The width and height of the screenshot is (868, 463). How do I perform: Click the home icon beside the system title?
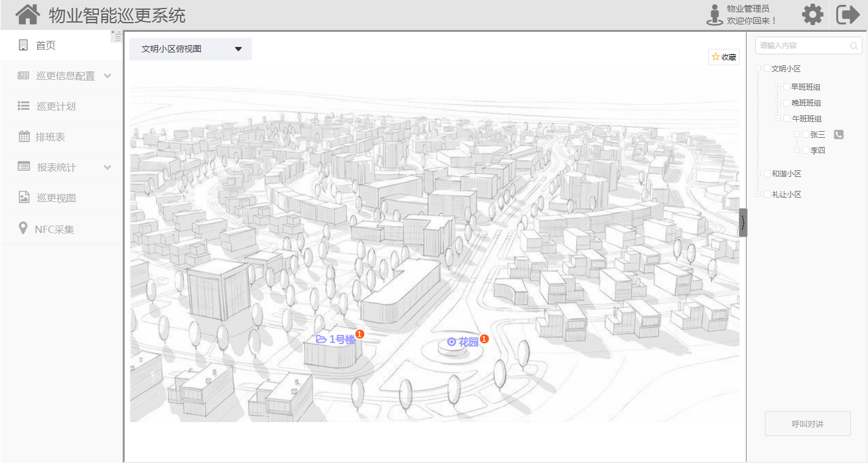(28, 15)
